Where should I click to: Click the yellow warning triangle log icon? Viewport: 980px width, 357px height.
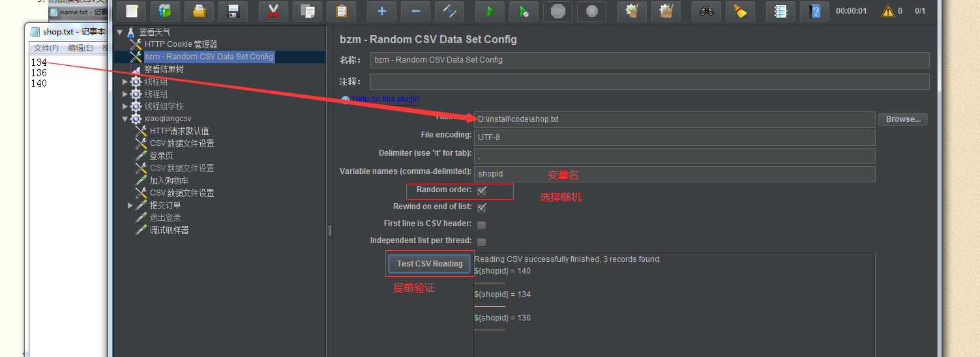[887, 11]
